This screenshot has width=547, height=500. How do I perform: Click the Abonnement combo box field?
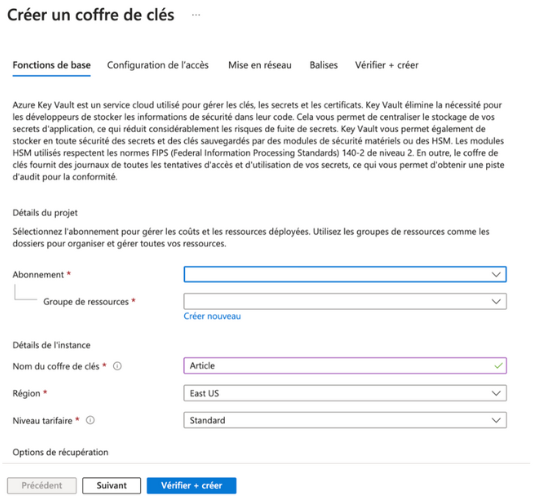pos(345,274)
